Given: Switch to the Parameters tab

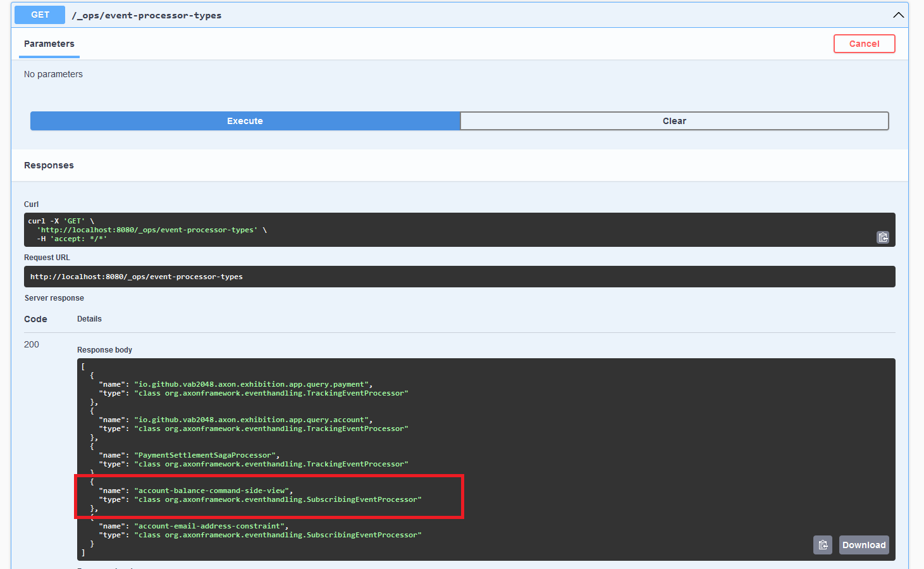Looking at the screenshot, I should [x=49, y=44].
